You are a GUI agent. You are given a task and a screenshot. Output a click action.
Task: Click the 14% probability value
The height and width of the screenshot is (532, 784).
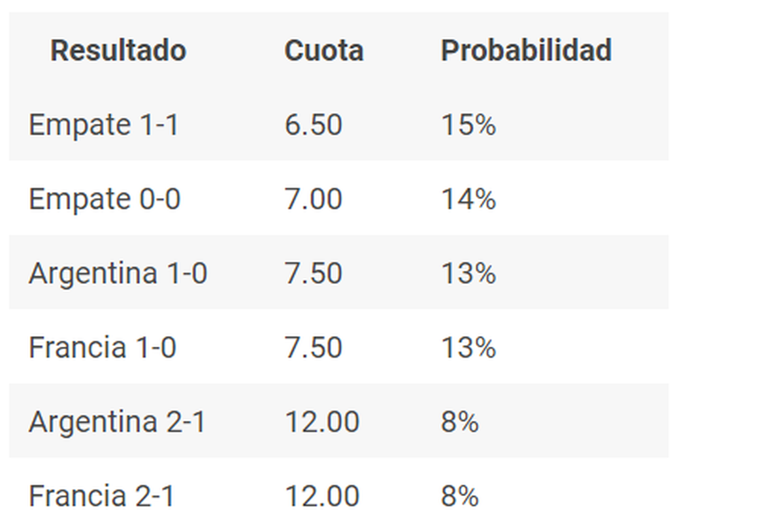click(x=468, y=198)
